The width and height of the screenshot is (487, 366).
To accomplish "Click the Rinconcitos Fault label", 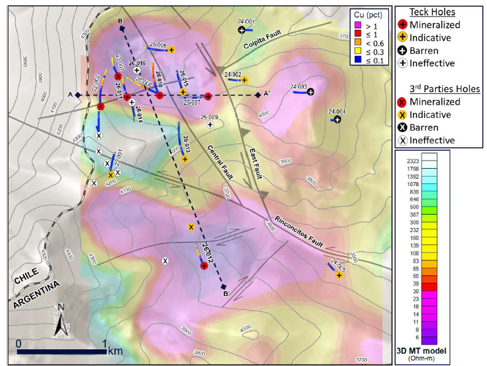I will pyautogui.click(x=299, y=232).
